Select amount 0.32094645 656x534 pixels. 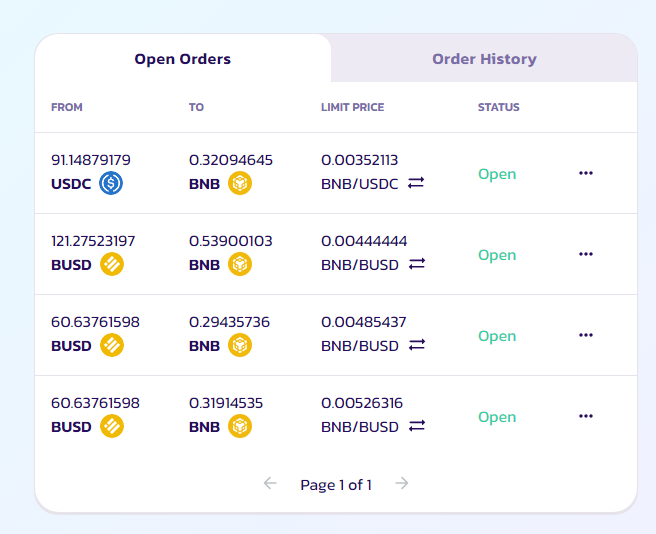pyautogui.click(x=231, y=160)
